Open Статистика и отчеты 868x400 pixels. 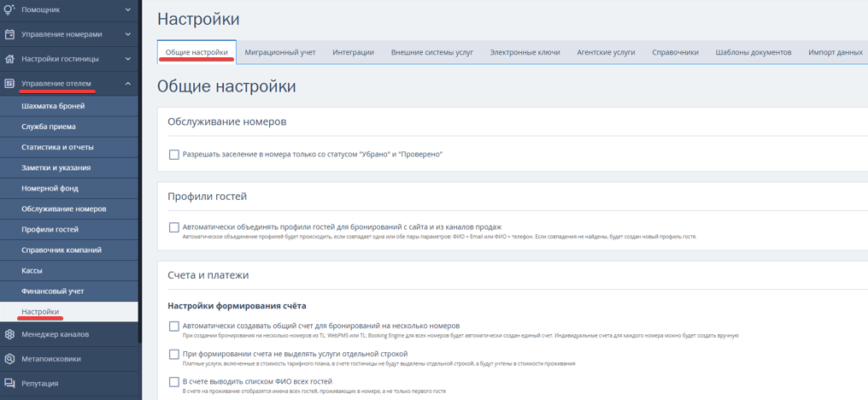[69, 147]
